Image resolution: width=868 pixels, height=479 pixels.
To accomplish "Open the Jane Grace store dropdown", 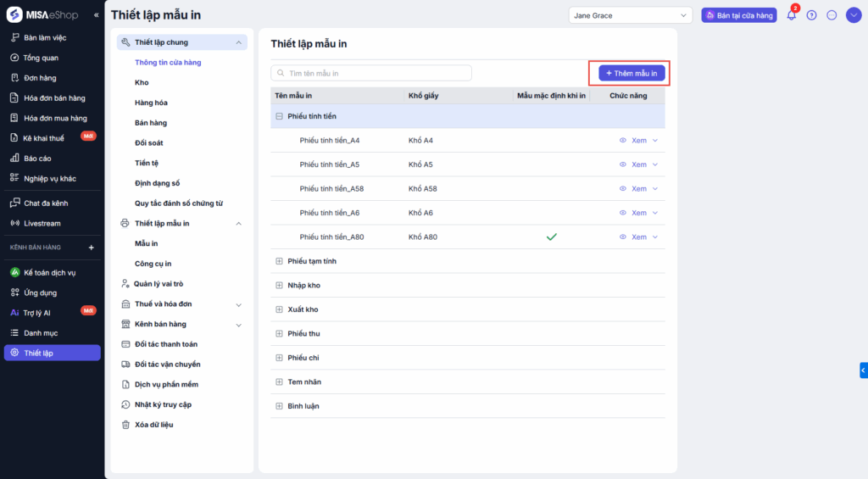I will tap(632, 15).
